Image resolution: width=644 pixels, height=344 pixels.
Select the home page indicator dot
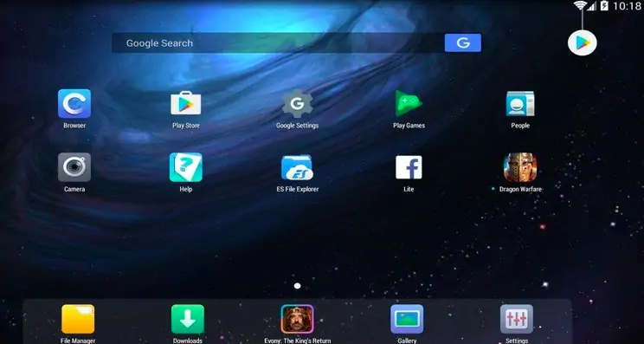coord(298,286)
